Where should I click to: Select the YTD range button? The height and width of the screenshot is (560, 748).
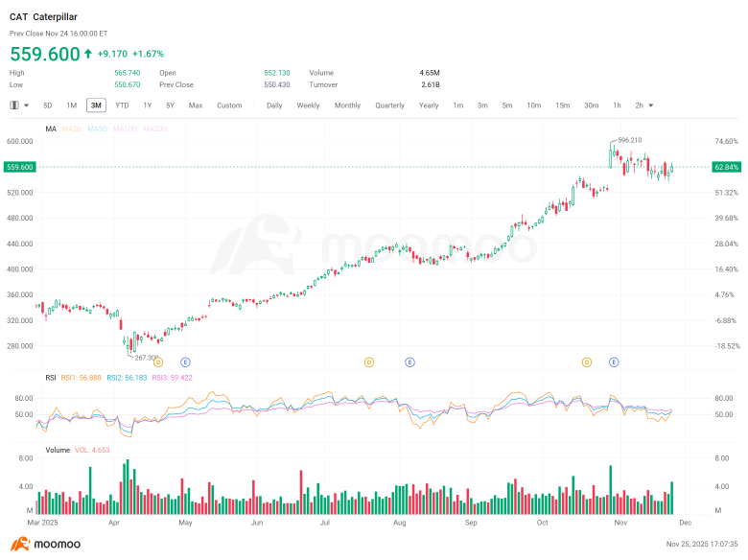pos(122,105)
